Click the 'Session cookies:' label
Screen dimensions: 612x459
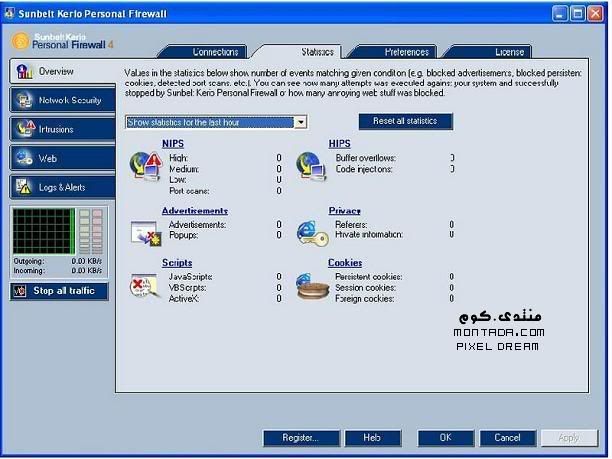point(365,288)
